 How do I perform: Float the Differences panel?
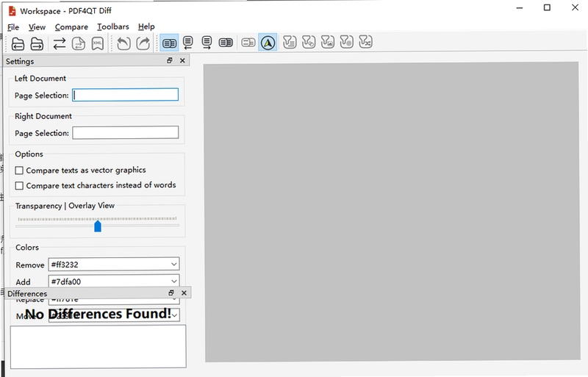click(171, 292)
